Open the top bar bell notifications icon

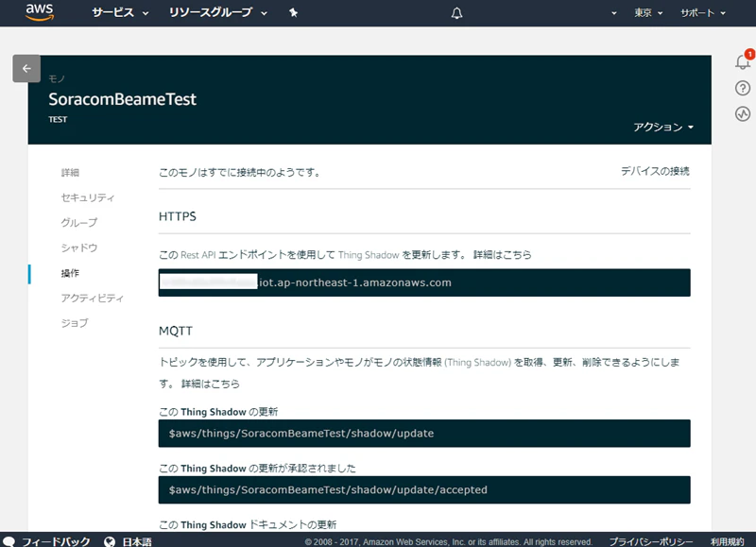pyautogui.click(x=456, y=13)
